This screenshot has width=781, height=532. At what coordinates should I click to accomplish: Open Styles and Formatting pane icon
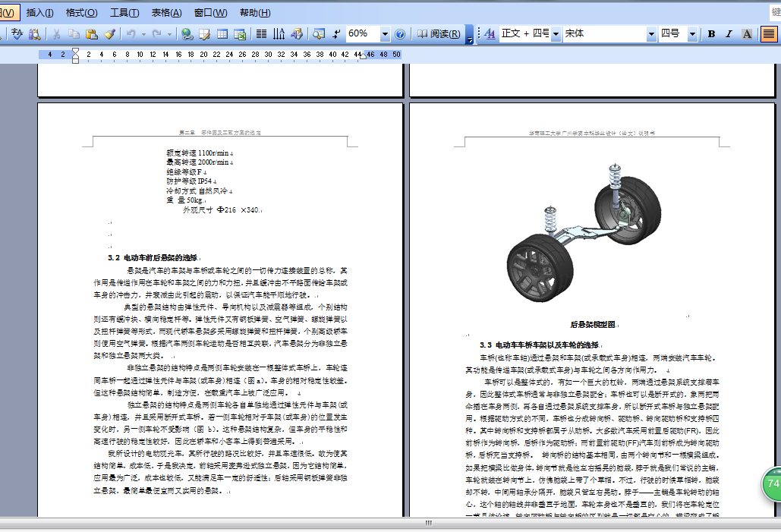490,34
